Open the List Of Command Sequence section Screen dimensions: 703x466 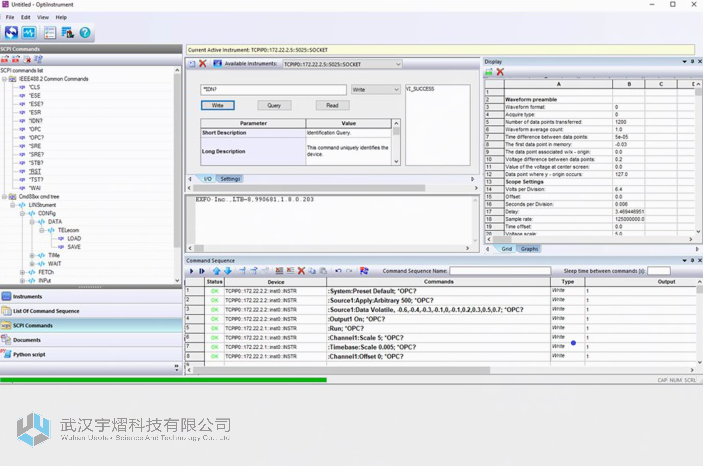click(46, 311)
